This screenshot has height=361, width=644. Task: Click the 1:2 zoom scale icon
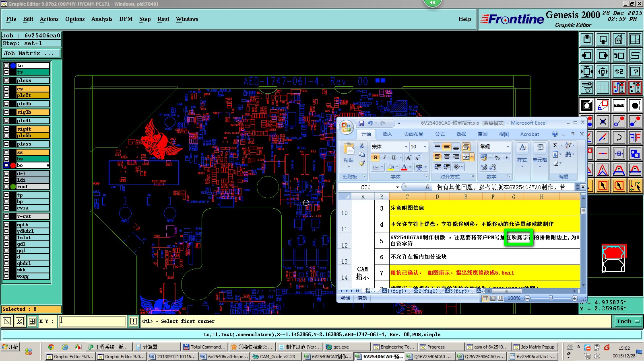tap(619, 72)
